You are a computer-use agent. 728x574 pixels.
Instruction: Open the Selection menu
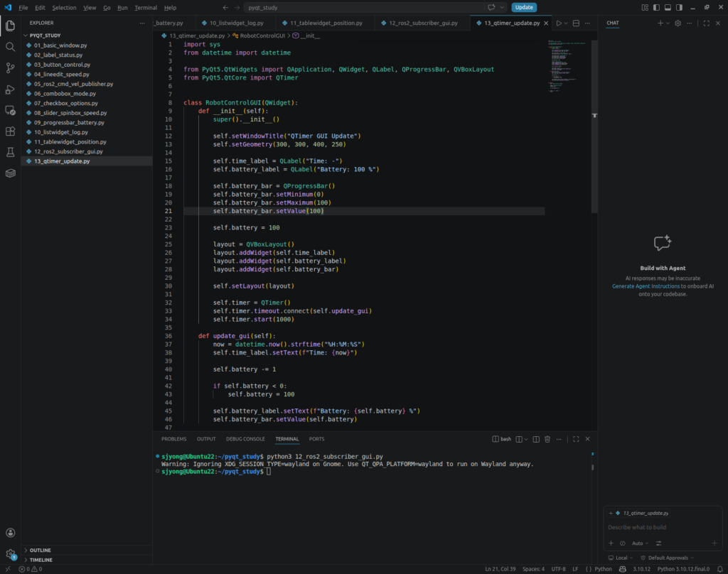[64, 8]
